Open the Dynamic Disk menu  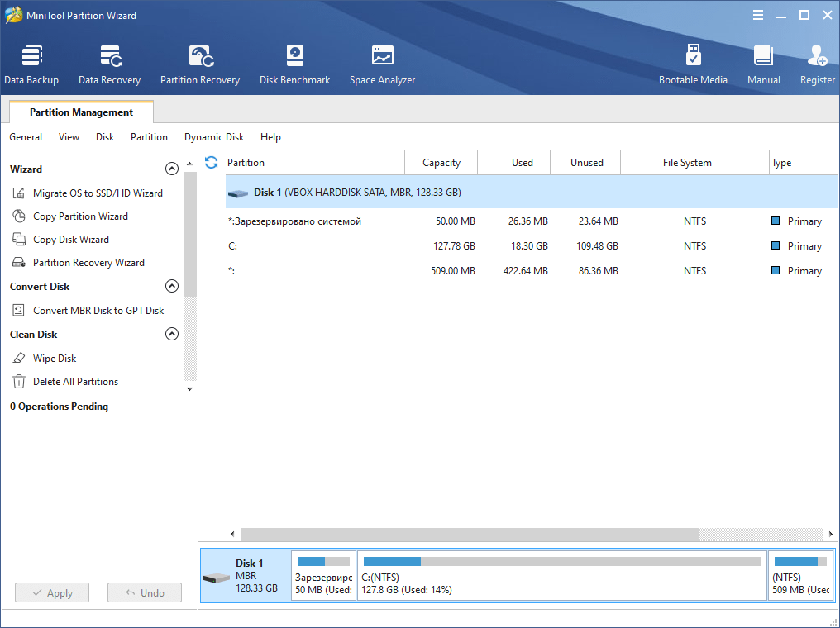pos(214,137)
